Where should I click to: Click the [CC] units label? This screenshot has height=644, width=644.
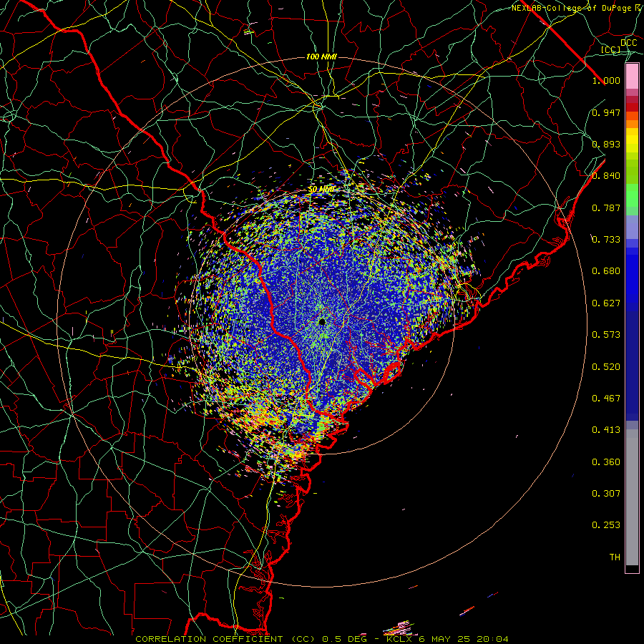click(610, 49)
